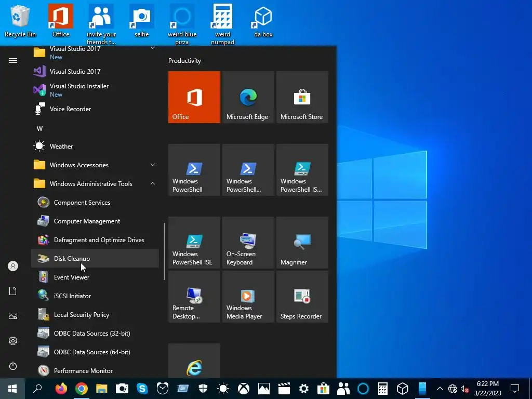The height and width of the screenshot is (399, 532).
Task: Open the Office tile in Productivity
Action: (194, 97)
